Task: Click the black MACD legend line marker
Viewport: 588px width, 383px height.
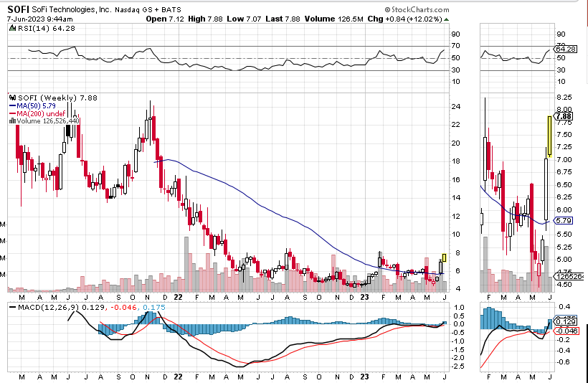Action: pyautogui.click(x=11, y=308)
